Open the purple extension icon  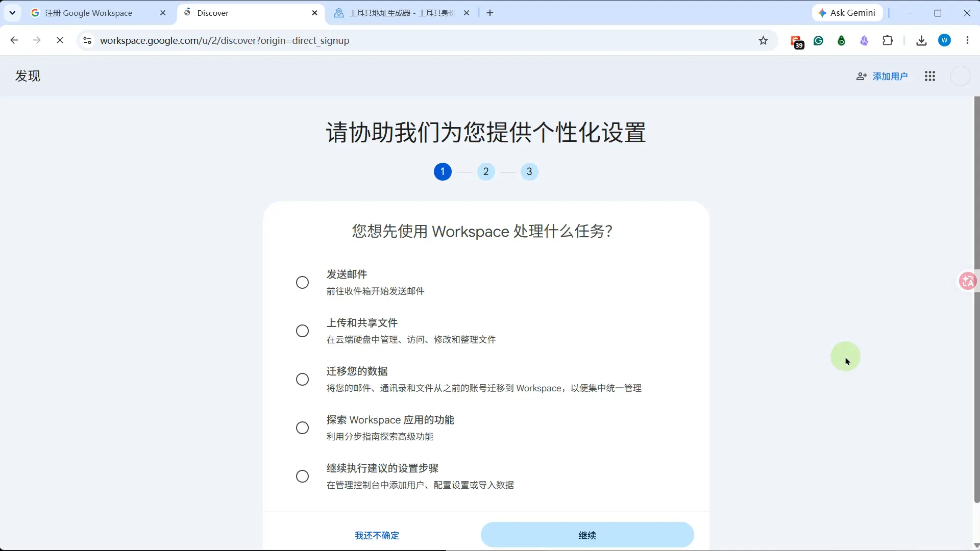(864, 40)
